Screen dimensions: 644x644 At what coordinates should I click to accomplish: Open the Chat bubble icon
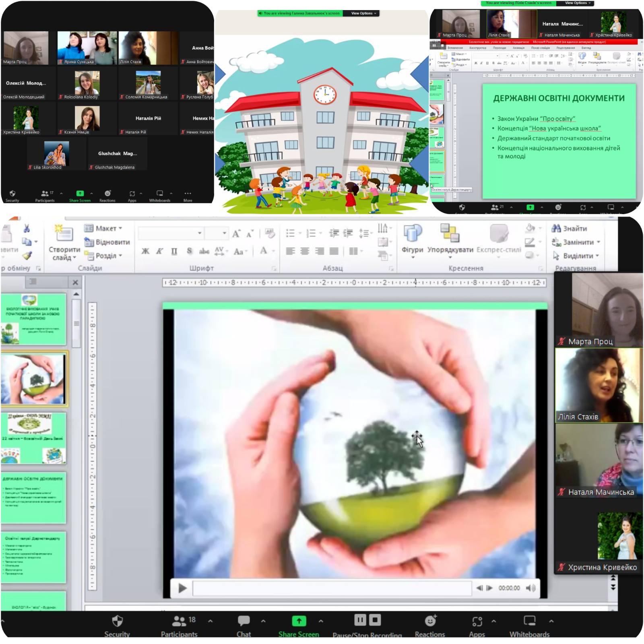click(x=244, y=621)
